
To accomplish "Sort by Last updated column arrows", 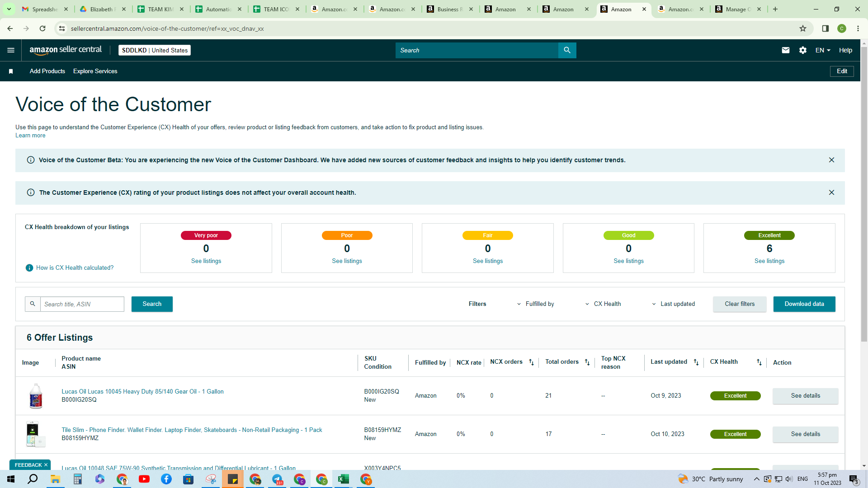I will click(x=696, y=362).
